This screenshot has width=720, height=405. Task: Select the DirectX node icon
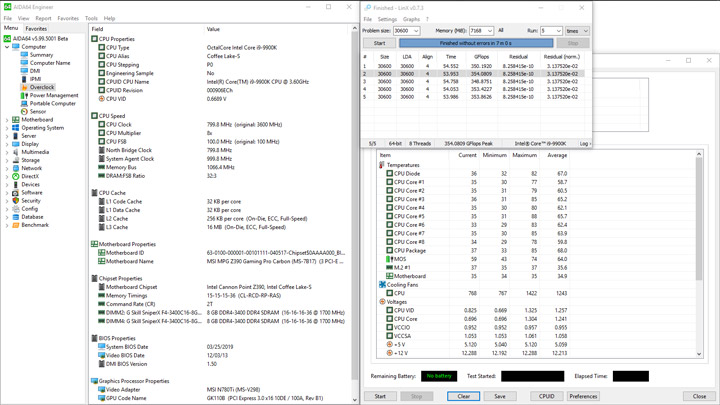tap(16, 176)
